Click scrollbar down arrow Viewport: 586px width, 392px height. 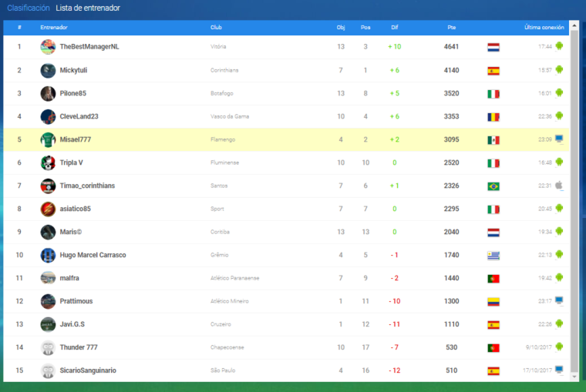point(574,377)
